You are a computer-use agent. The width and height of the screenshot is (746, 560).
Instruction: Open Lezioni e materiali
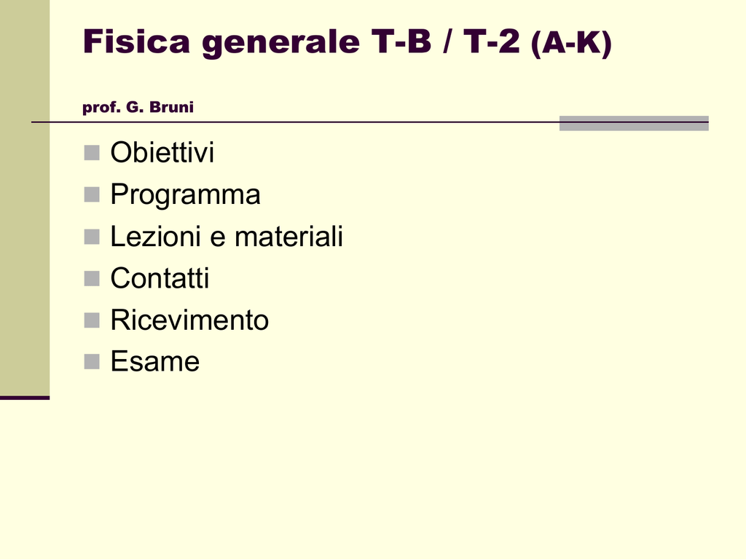coord(226,237)
